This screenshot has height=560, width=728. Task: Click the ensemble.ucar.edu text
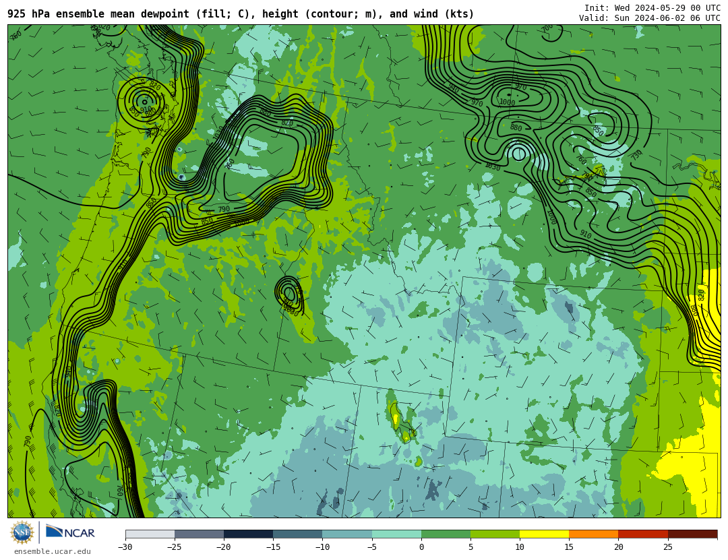[53, 552]
